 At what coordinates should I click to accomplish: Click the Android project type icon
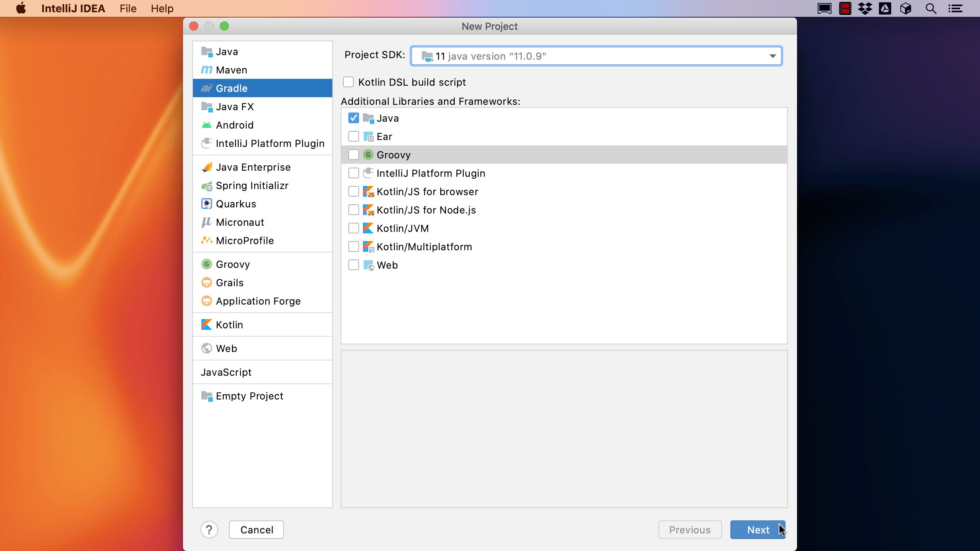(206, 125)
